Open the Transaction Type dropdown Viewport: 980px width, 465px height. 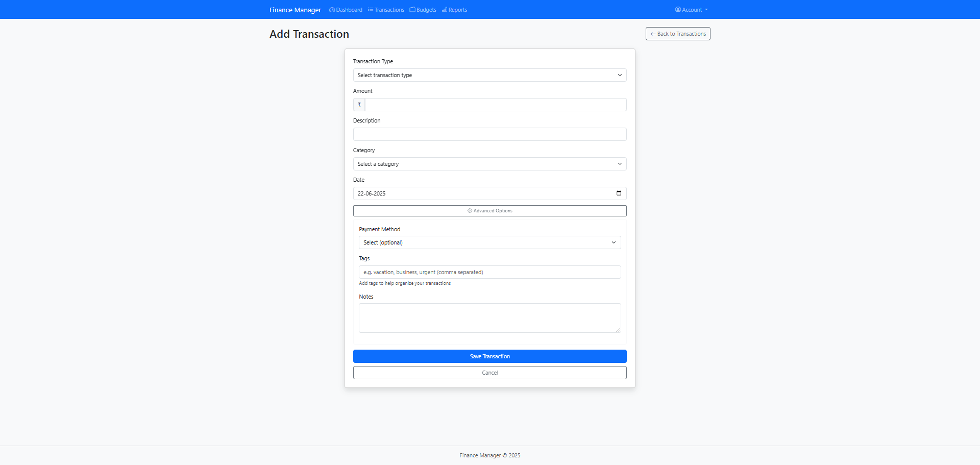tap(489, 75)
